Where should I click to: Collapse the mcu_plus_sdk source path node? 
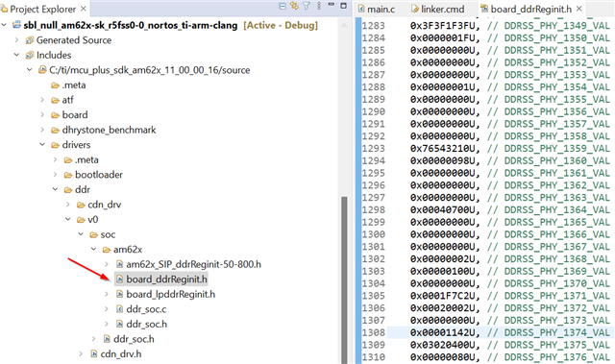30,70
